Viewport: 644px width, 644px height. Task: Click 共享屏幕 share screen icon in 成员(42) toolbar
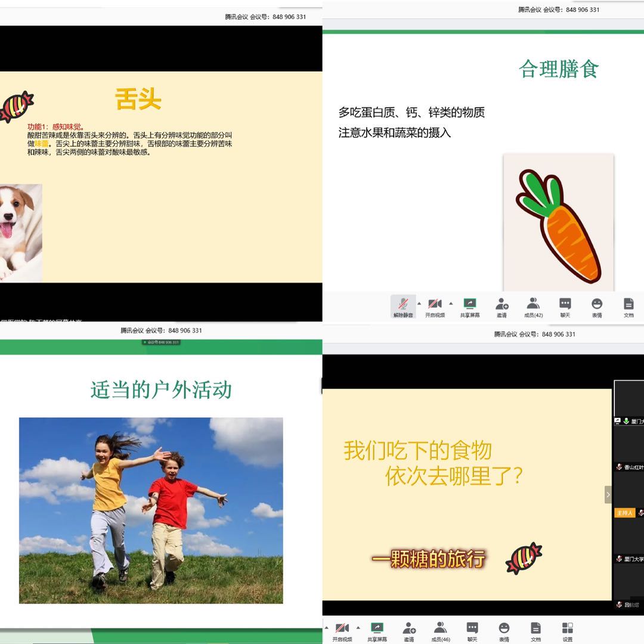[470, 304]
